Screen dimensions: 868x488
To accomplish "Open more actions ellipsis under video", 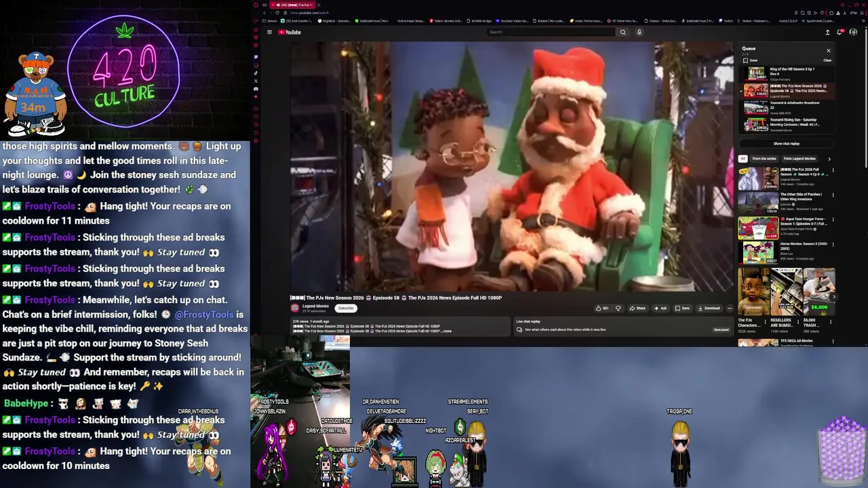I will (730, 308).
